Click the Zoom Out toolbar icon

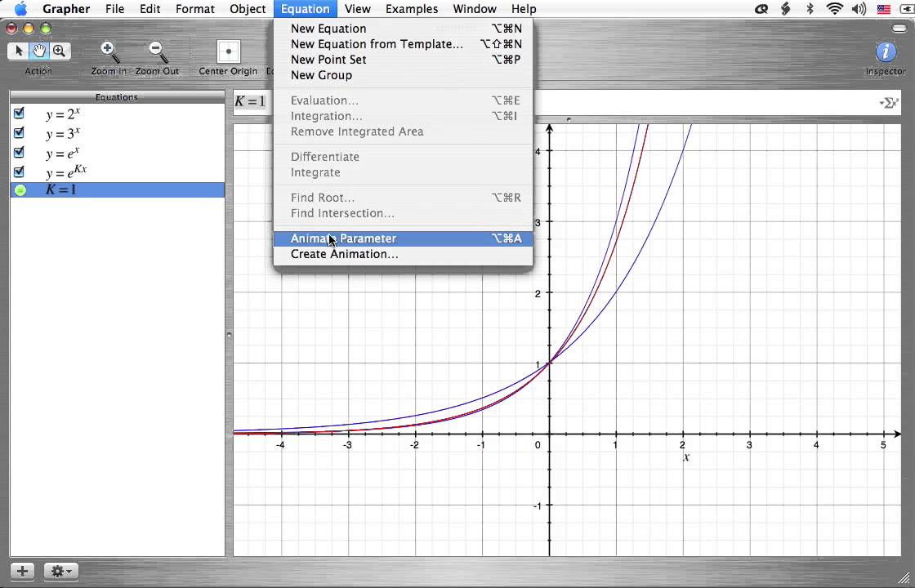click(158, 52)
